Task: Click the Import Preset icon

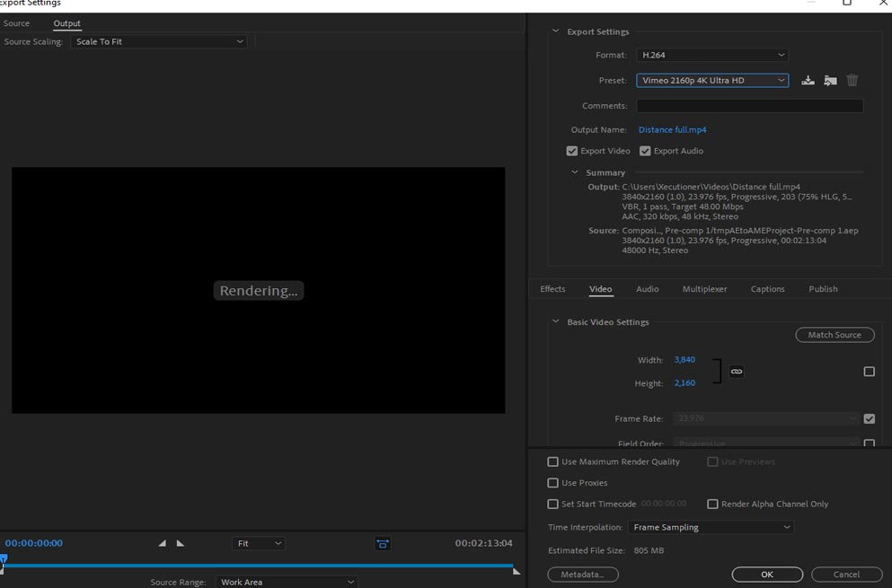Action: pyautogui.click(x=830, y=80)
